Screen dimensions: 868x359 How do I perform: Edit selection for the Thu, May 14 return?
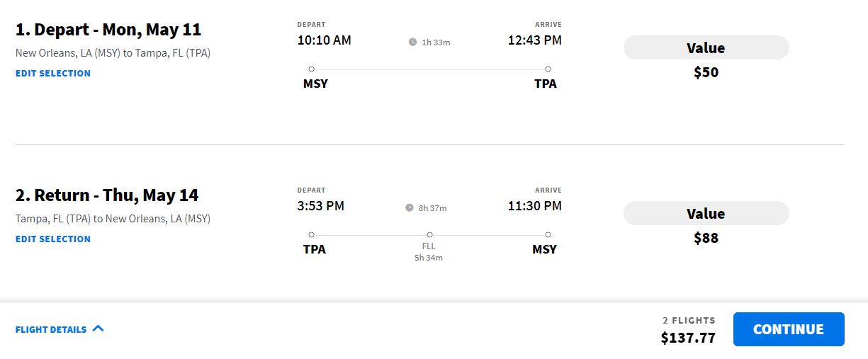point(53,239)
